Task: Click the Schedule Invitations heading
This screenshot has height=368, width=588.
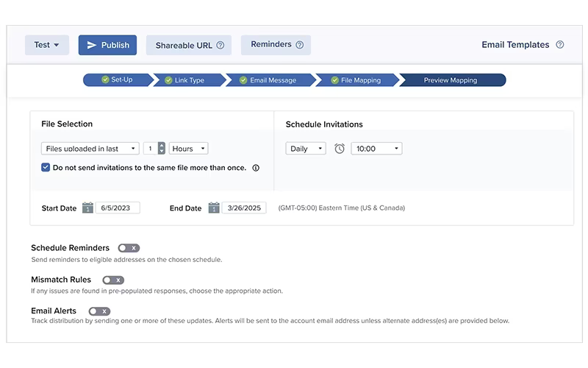Action: coord(324,124)
